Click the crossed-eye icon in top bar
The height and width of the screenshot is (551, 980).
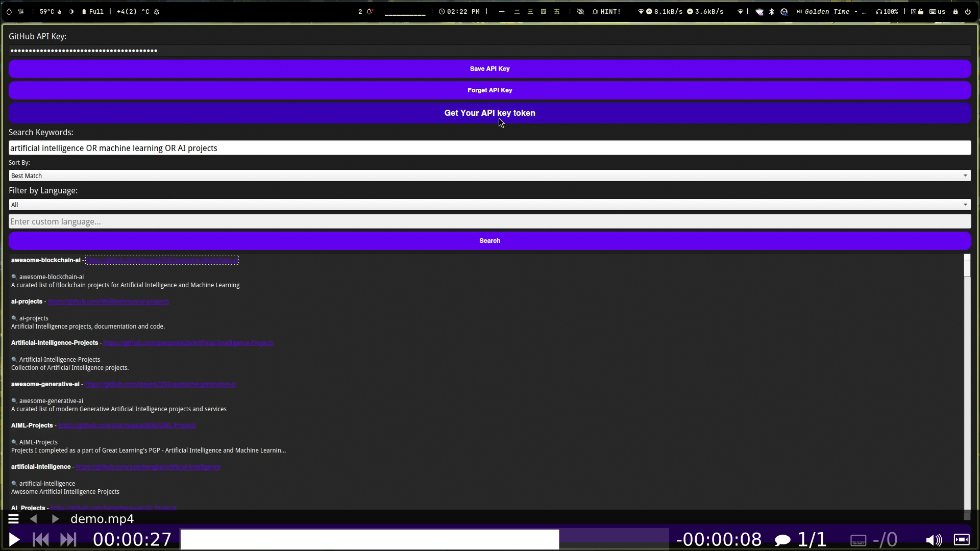pyautogui.click(x=580, y=11)
